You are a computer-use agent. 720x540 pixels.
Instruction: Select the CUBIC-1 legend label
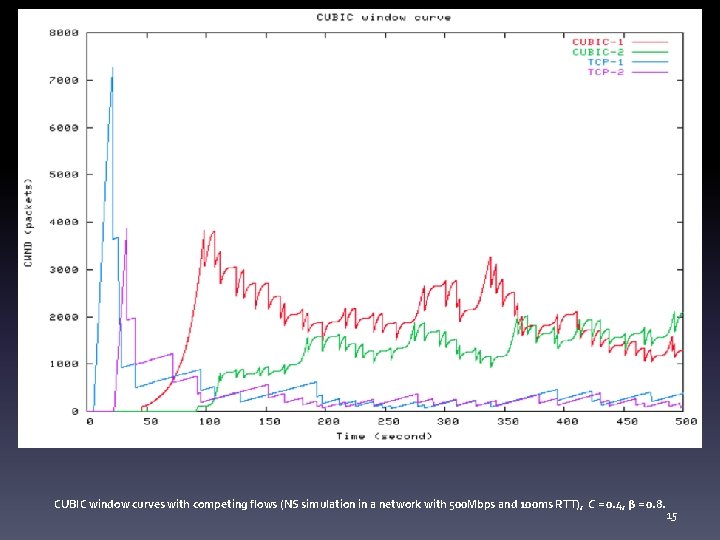(x=598, y=42)
